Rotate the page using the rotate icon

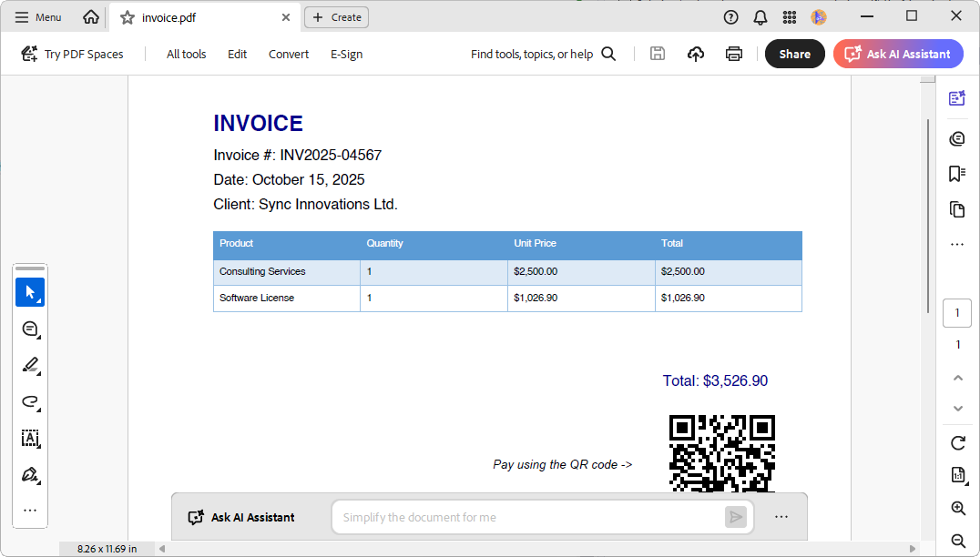point(957,443)
